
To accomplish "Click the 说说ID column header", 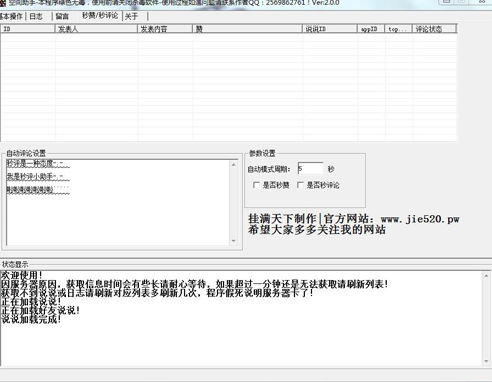I will coord(330,29).
